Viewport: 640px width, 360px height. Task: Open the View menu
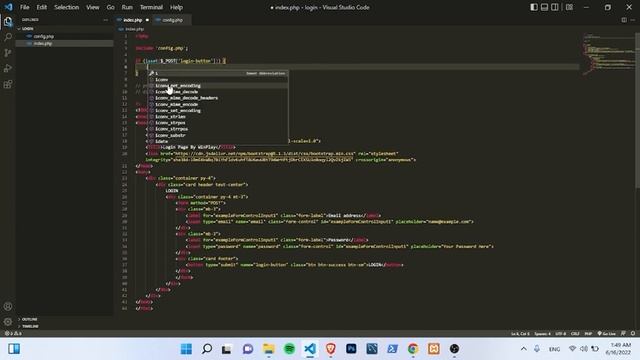coord(93,7)
